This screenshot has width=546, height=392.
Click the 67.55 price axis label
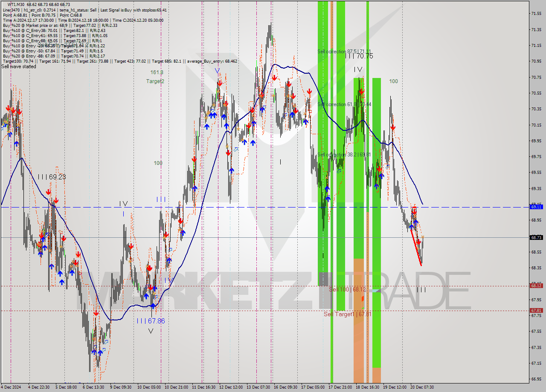tap(536, 331)
